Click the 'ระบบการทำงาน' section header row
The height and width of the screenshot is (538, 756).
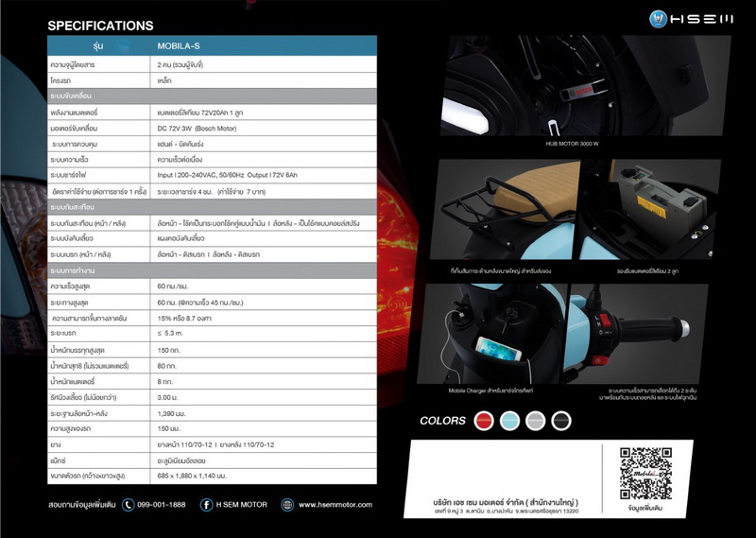212,270
